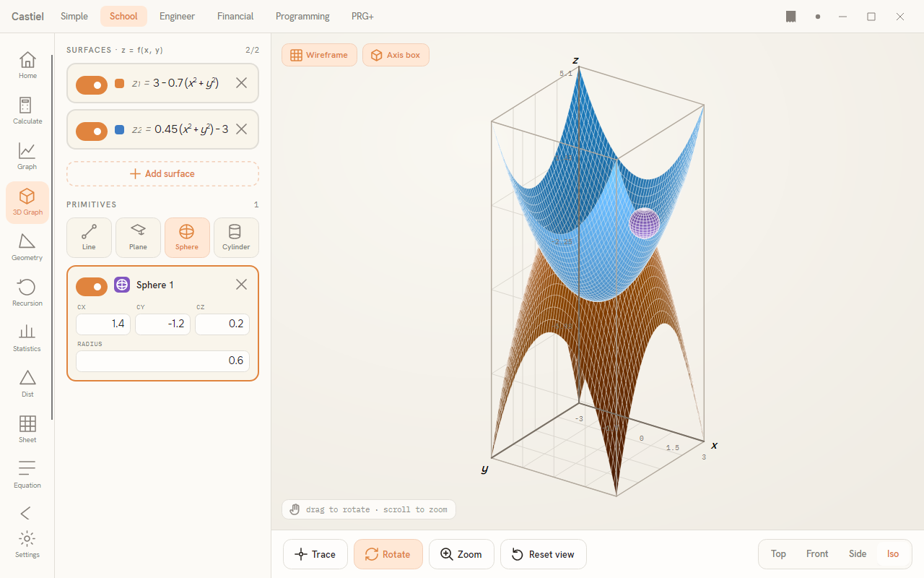Image resolution: width=924 pixels, height=578 pixels.
Task: Open the history receipt icon in title bar
Action: click(x=790, y=17)
